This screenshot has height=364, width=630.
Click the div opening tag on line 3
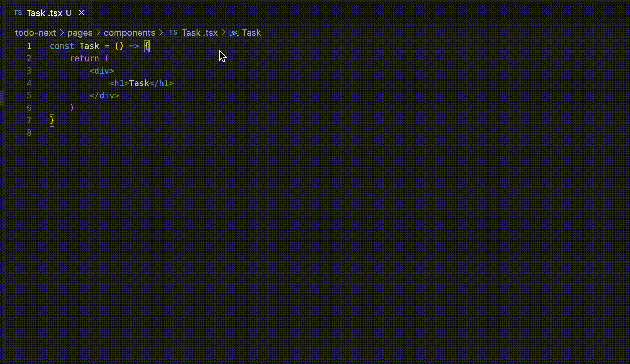[102, 71]
